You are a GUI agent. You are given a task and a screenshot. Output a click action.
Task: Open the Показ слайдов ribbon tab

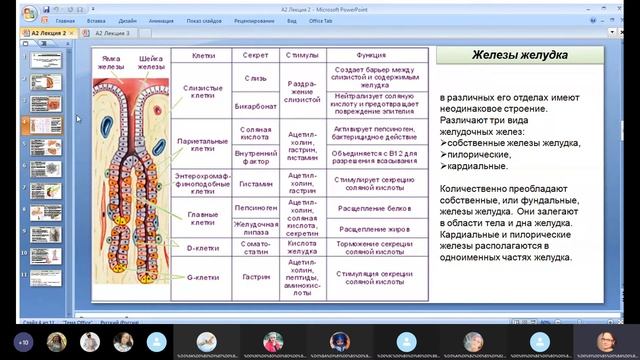point(204,21)
